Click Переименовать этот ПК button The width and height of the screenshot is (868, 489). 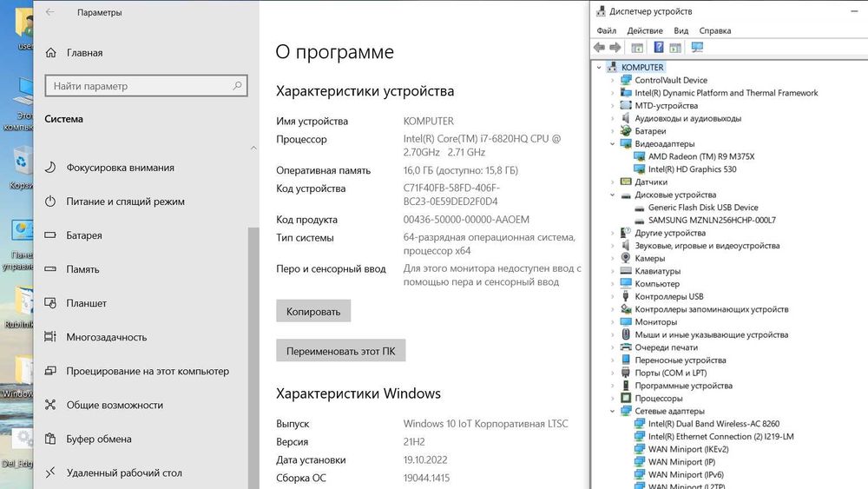pyautogui.click(x=341, y=351)
